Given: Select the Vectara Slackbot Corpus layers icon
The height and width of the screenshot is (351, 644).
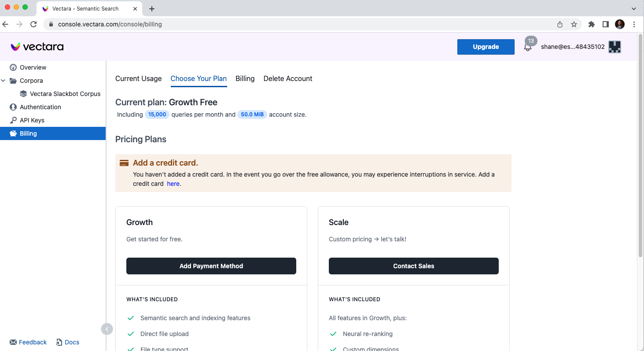Looking at the screenshot, I should click(x=23, y=93).
